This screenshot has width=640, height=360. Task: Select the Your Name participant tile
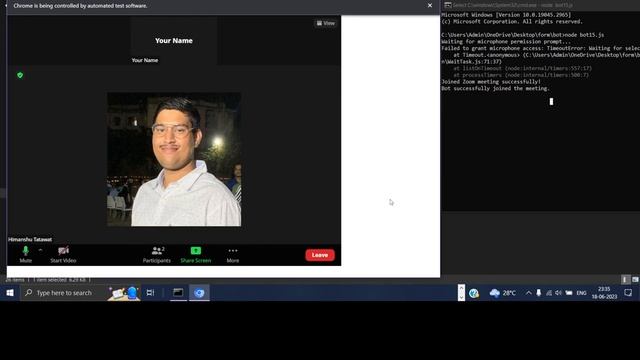(x=174, y=40)
